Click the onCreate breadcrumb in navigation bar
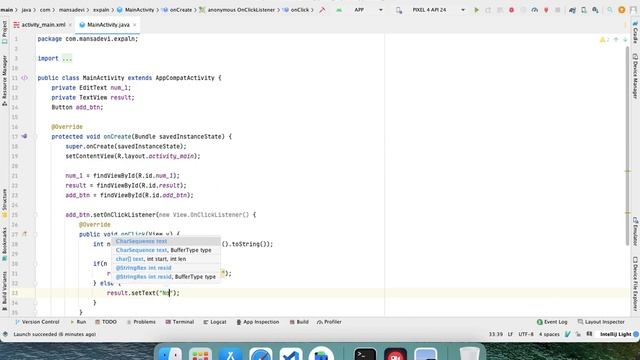Screen dimensions: 640x360 178,10
